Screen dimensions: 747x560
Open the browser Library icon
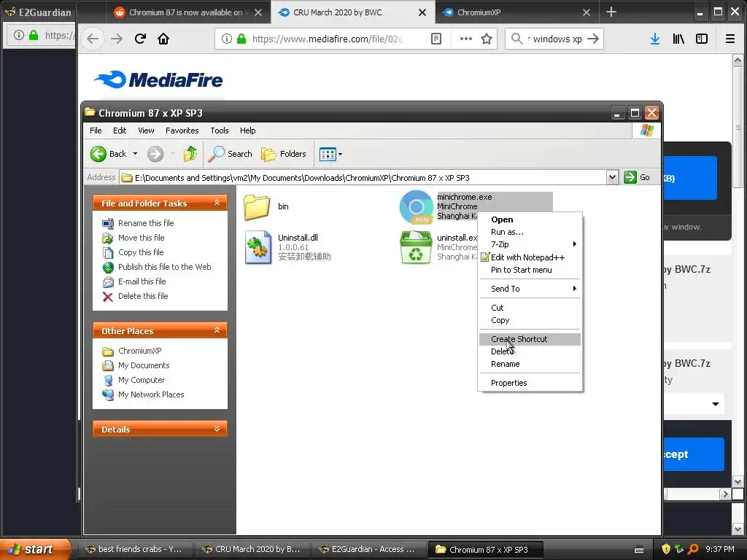(678, 39)
